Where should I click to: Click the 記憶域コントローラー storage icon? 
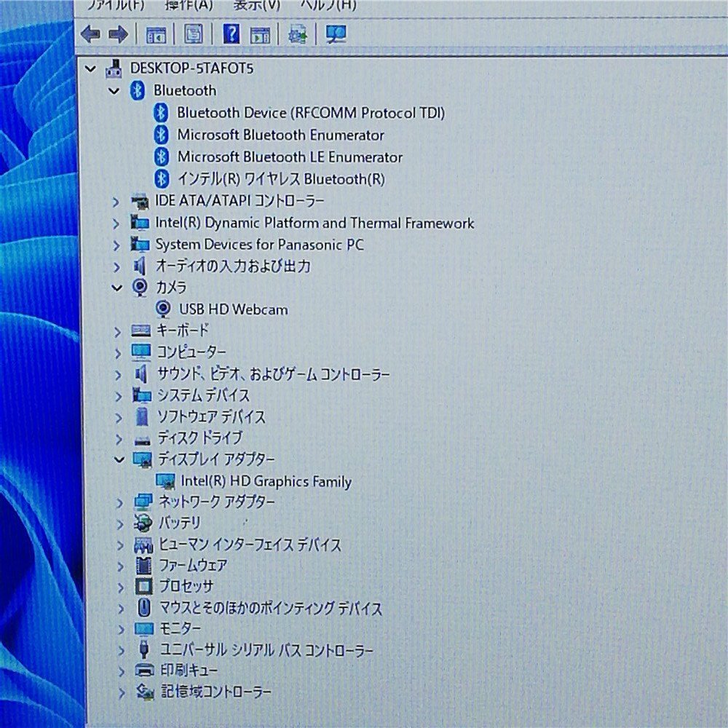145,693
